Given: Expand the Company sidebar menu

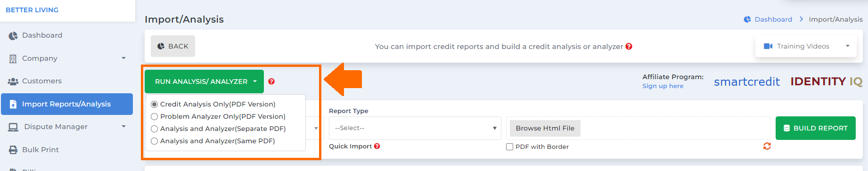Looking at the screenshot, I should coord(67,58).
